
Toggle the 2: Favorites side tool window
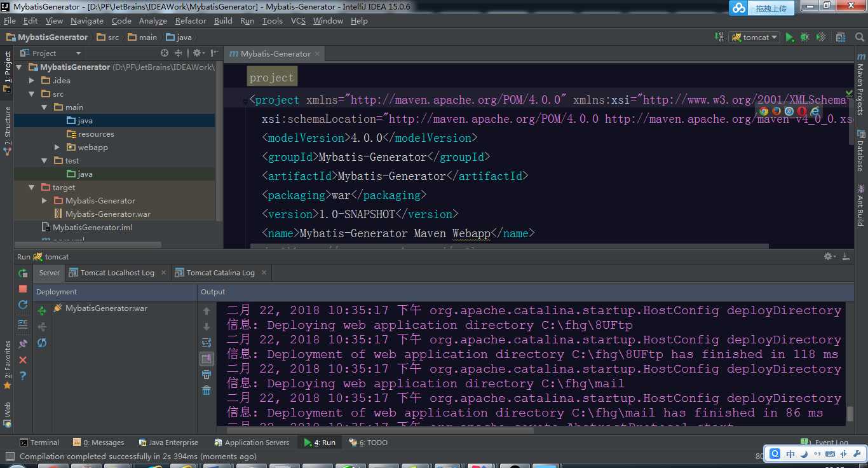[7, 364]
